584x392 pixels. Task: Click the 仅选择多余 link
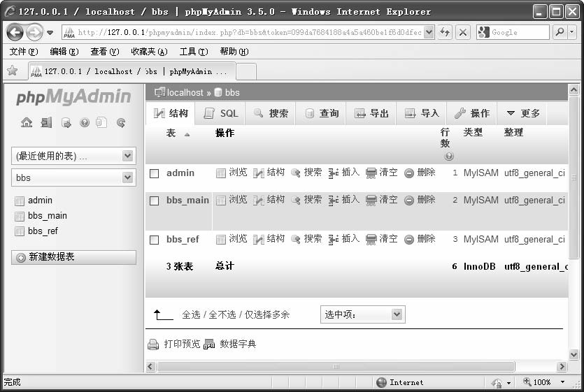(267, 315)
